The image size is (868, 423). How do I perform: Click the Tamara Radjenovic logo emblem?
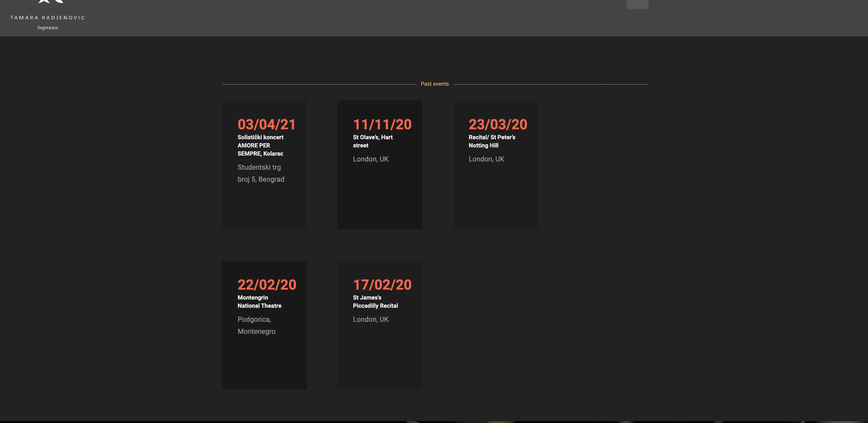click(x=51, y=1)
